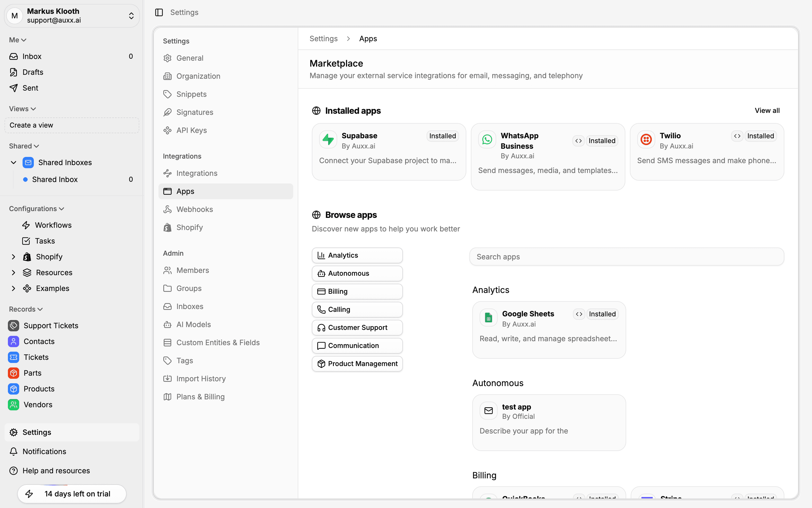The width and height of the screenshot is (812, 508).
Task: Collapse the Me section
Action: 18,40
